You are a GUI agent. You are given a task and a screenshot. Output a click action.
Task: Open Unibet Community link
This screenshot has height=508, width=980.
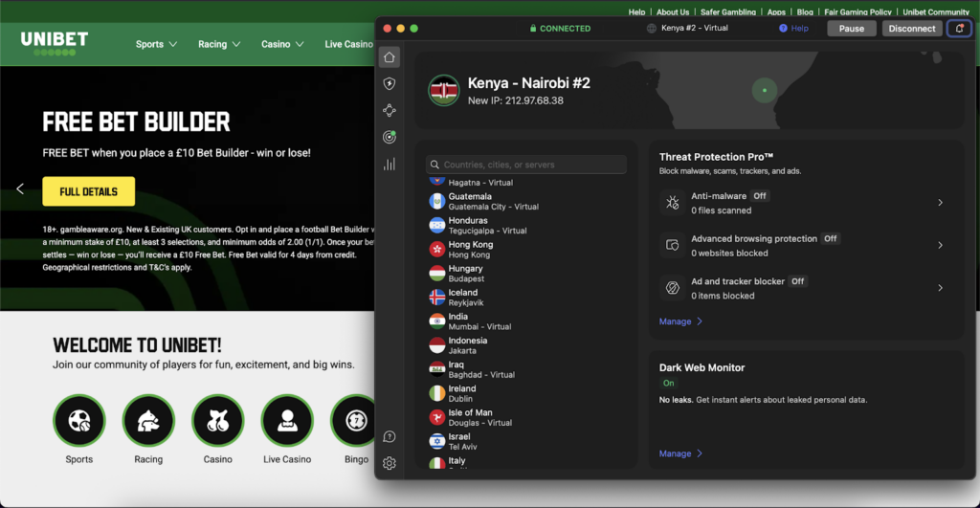pyautogui.click(x=936, y=11)
